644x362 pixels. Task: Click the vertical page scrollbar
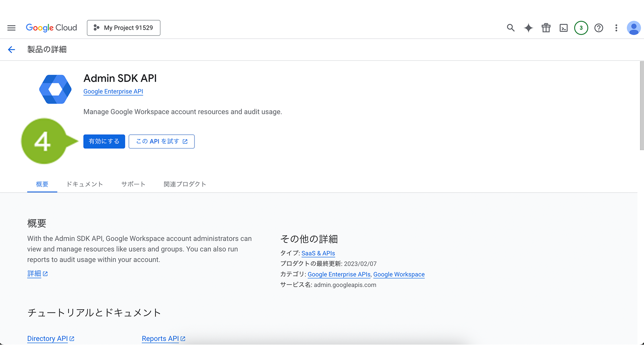641,106
